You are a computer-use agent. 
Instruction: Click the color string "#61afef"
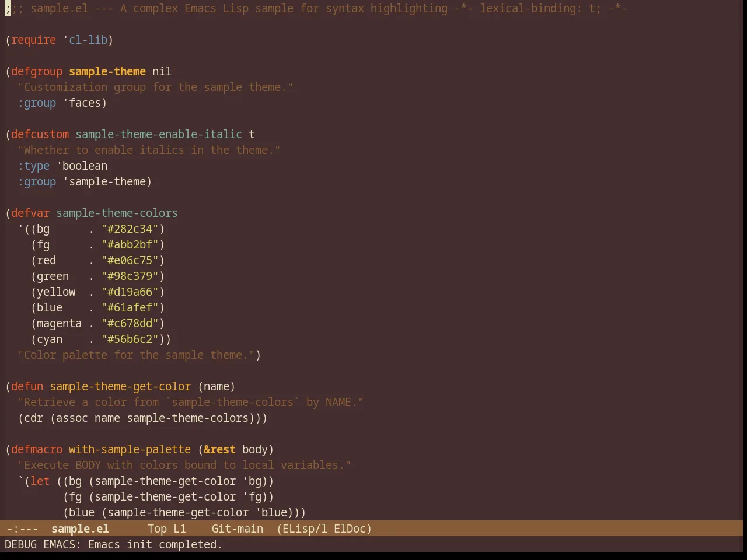click(x=130, y=307)
